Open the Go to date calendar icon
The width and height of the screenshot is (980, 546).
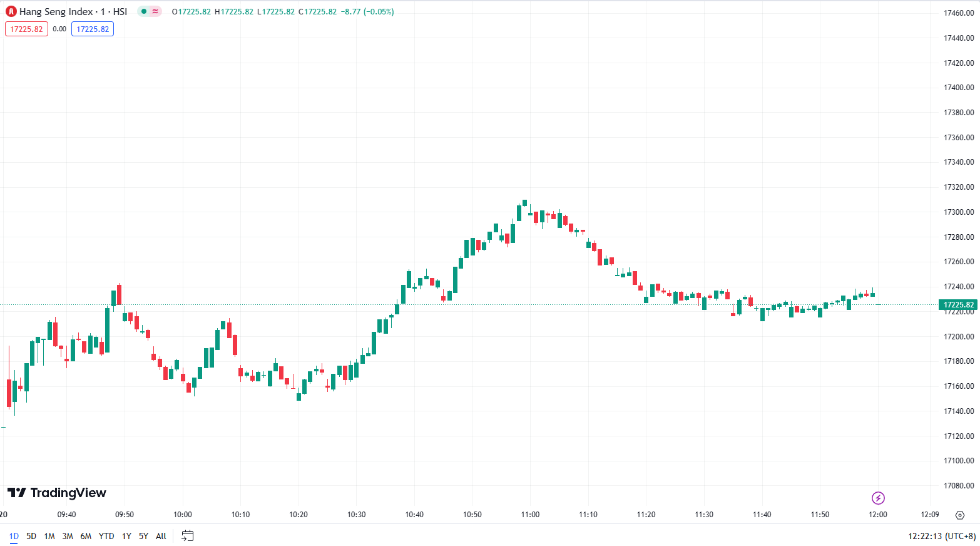tap(188, 535)
